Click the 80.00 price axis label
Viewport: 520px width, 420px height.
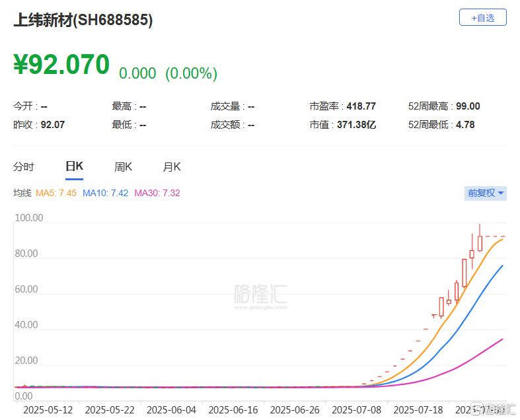26,254
